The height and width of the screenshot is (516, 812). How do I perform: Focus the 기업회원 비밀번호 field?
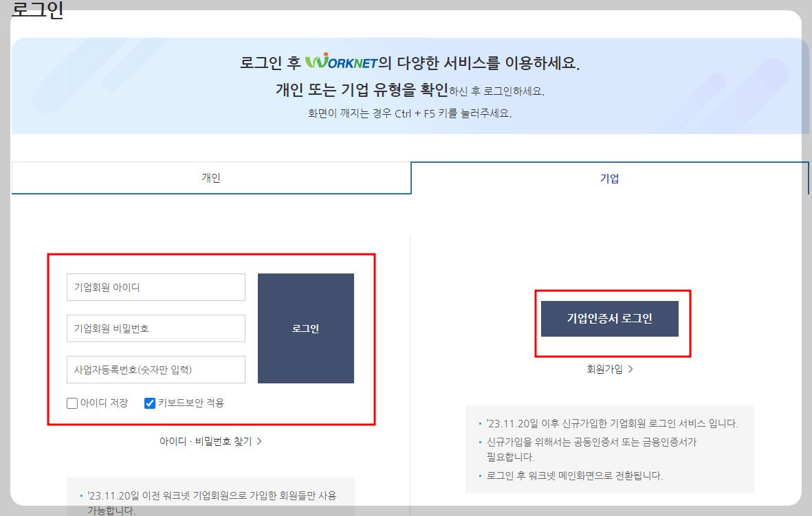pos(155,328)
